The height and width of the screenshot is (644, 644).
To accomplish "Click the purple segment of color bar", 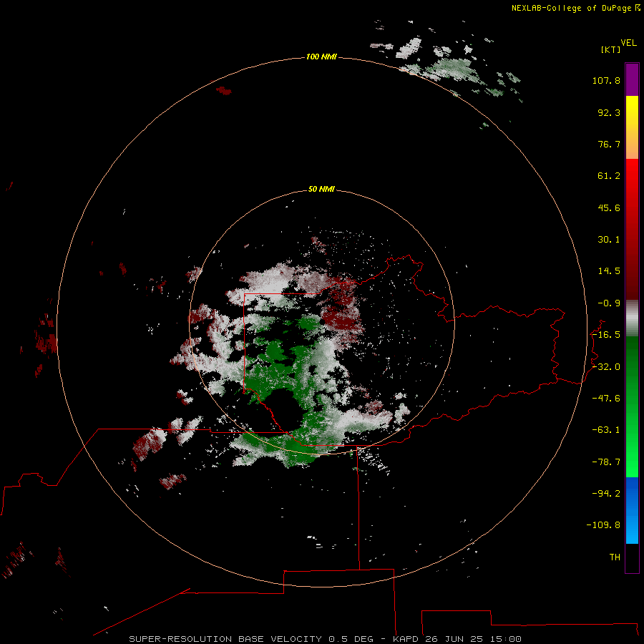I will pos(632,79).
